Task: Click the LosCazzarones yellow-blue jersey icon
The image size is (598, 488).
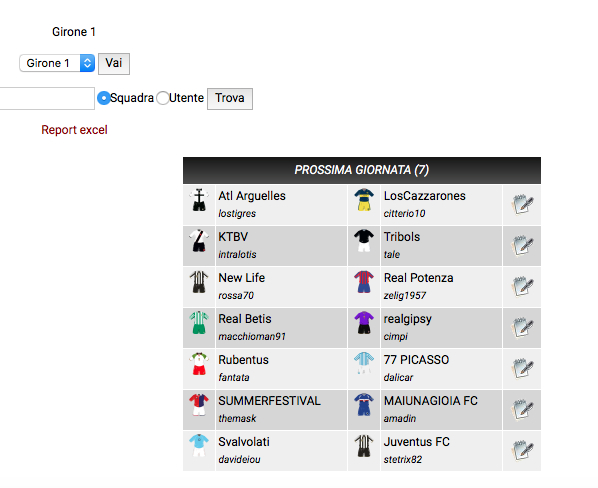Action: pyautogui.click(x=364, y=199)
